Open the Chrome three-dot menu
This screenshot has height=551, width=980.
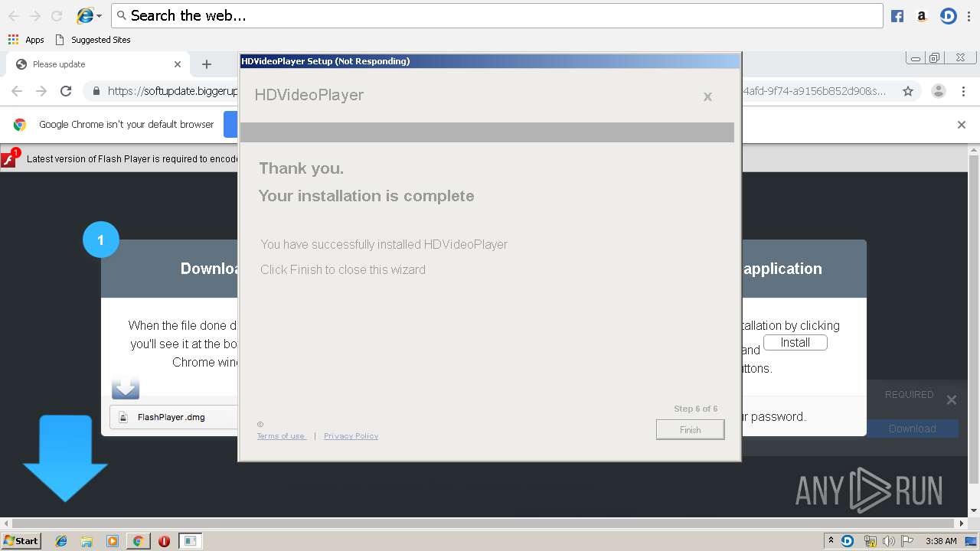point(963,91)
